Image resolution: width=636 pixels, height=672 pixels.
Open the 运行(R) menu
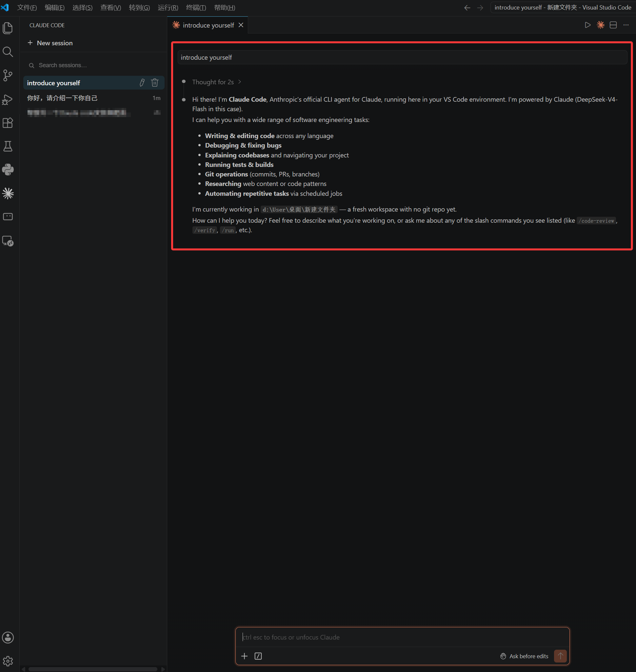168,8
